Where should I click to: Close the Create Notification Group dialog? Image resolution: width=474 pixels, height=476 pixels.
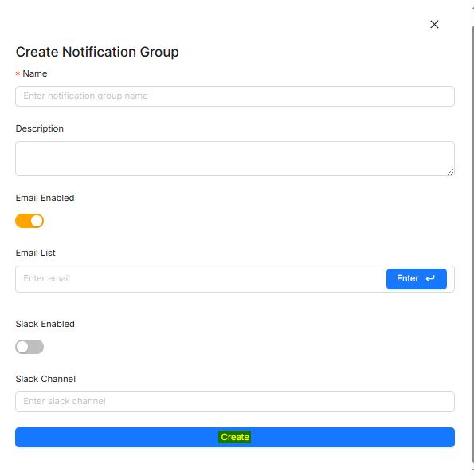434,24
